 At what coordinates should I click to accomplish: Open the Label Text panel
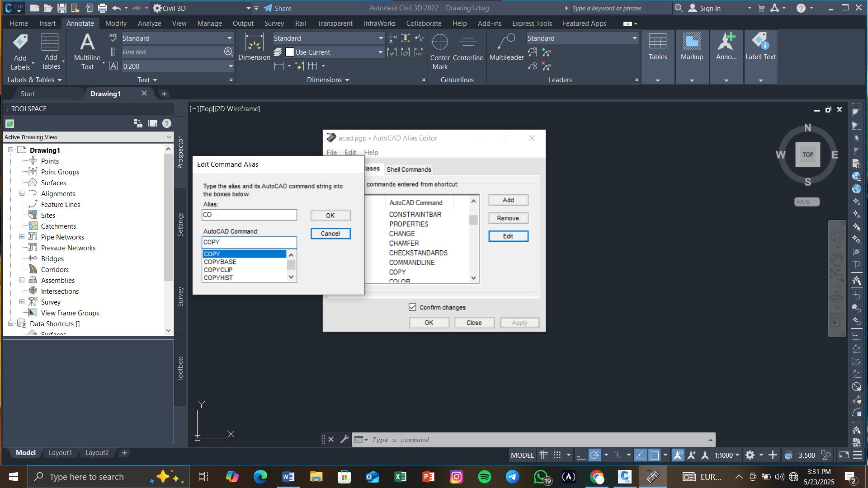coord(760,57)
